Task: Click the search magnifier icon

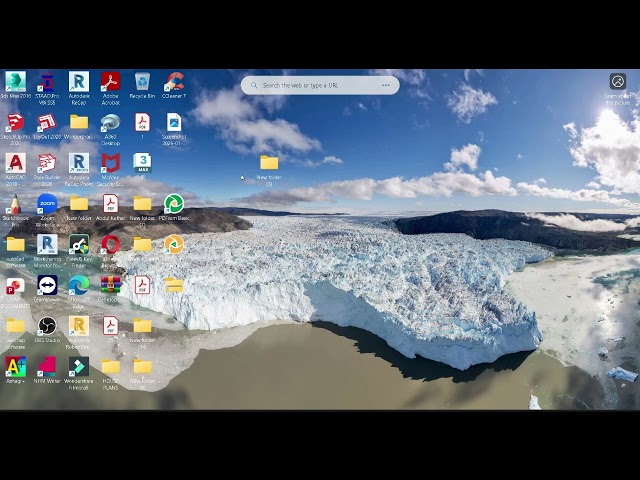Action: tap(254, 85)
